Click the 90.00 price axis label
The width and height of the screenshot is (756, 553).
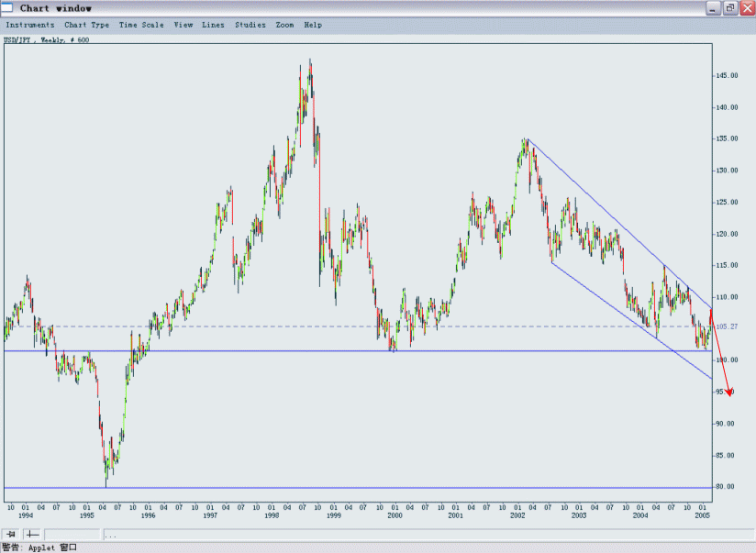tap(727, 424)
